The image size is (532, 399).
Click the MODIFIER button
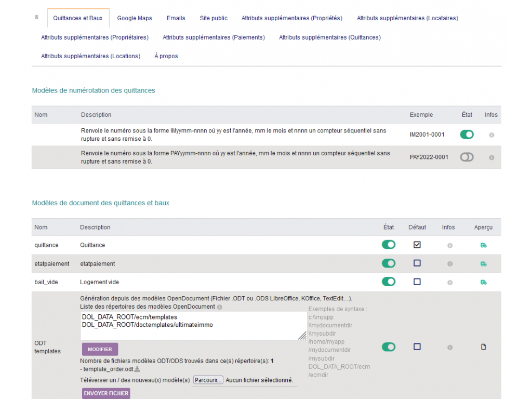pyautogui.click(x=100, y=349)
